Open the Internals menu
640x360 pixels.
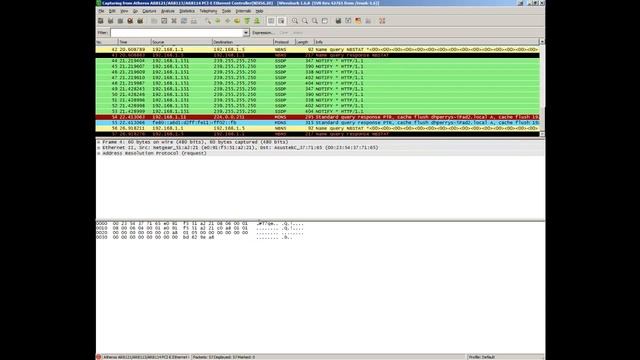click(244, 11)
